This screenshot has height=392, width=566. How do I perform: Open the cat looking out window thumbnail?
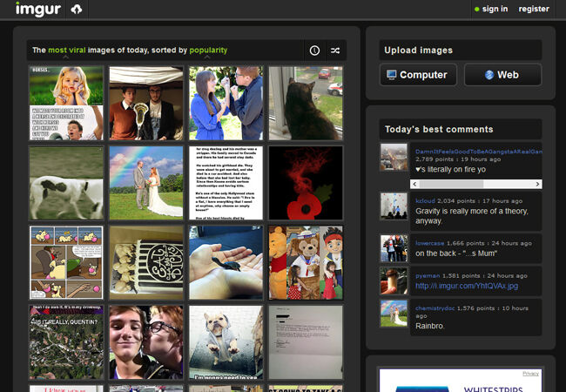click(306, 103)
